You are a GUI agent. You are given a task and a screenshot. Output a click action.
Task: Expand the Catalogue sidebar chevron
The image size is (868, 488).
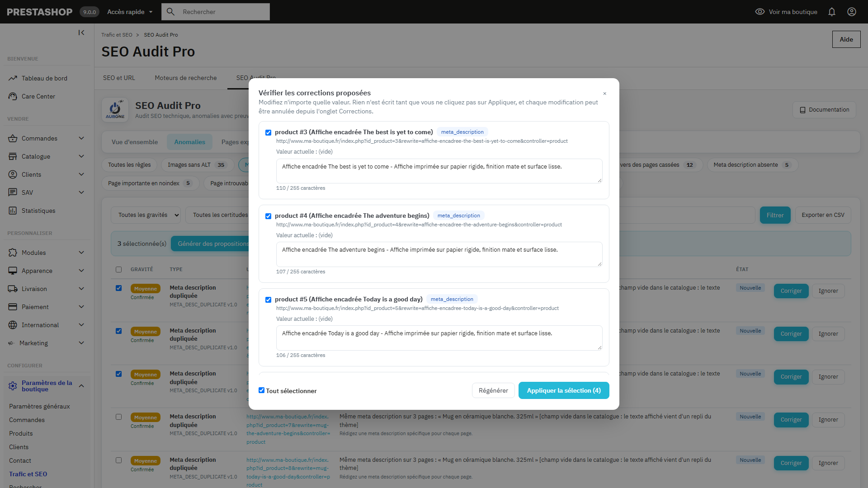click(81, 156)
